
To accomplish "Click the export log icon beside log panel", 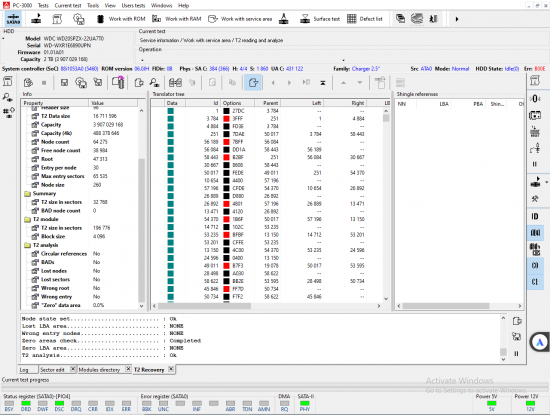I will (x=517, y=321).
